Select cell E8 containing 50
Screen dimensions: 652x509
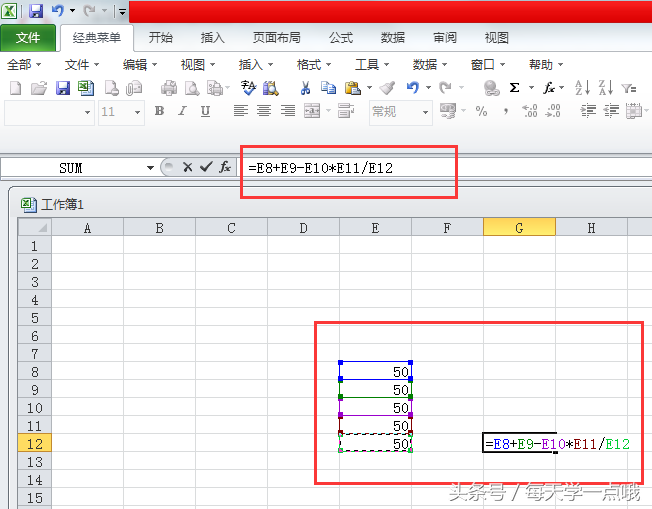point(375,371)
